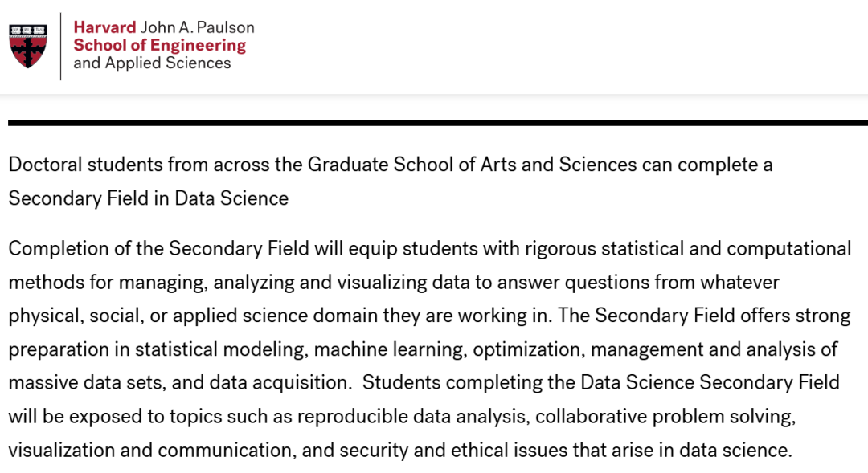
Task: Click the text line starting "Doctoral students from across"
Action: point(390,165)
